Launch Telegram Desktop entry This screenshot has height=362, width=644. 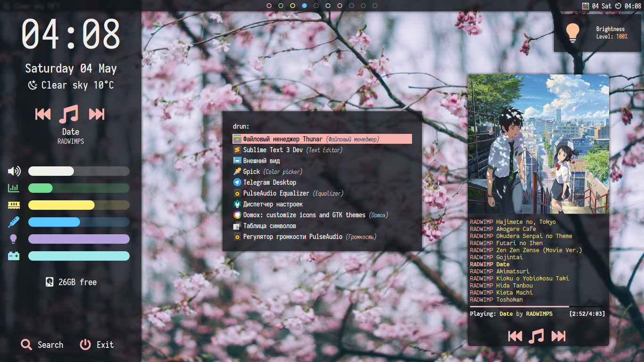click(322, 182)
